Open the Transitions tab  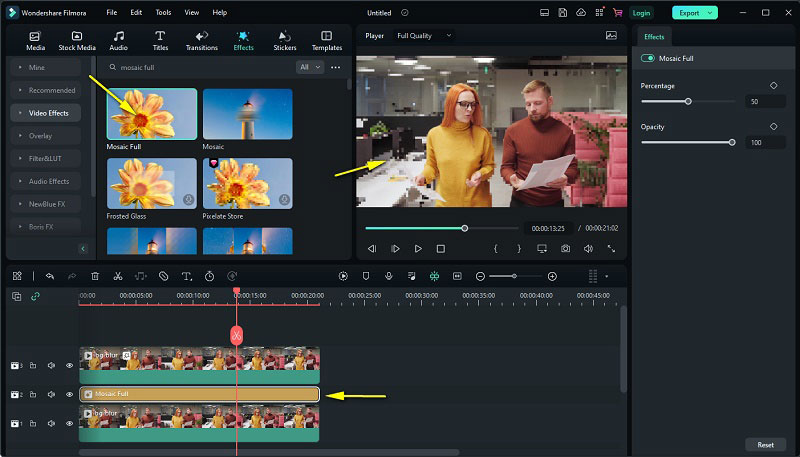[202, 41]
